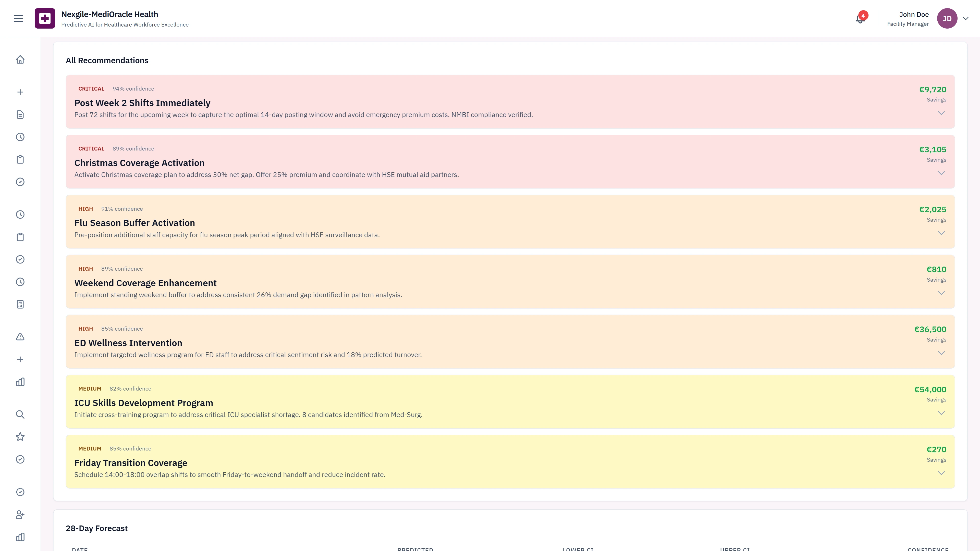Expand ICU Skills Development Program chevron
This screenshot has height=551, width=980.
pyautogui.click(x=941, y=413)
